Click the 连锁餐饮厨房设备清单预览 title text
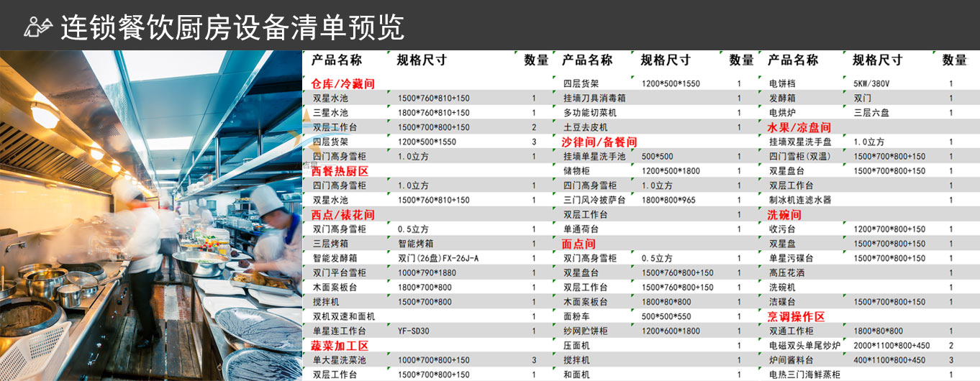The width and height of the screenshot is (980, 381). pyautogui.click(x=232, y=27)
